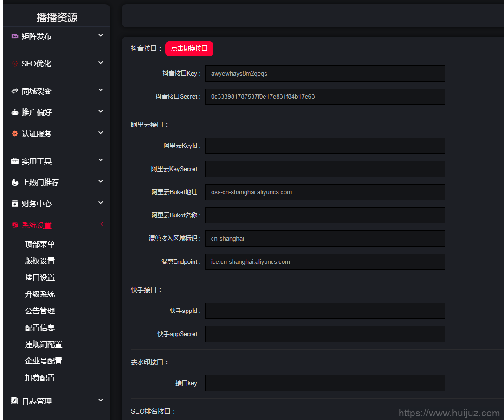504x420 pixels.
Task: Open 配置信息 submenu item
Action: pos(40,328)
